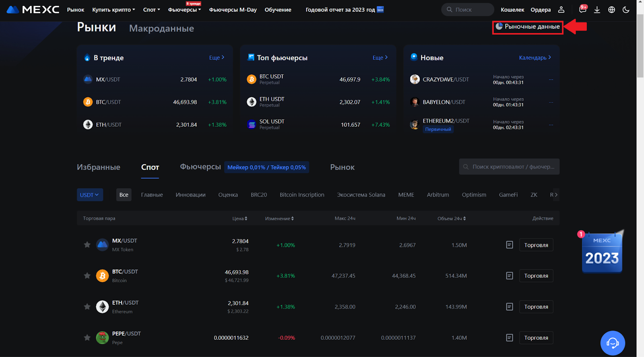Open the Календарь link for new listings

tap(535, 57)
